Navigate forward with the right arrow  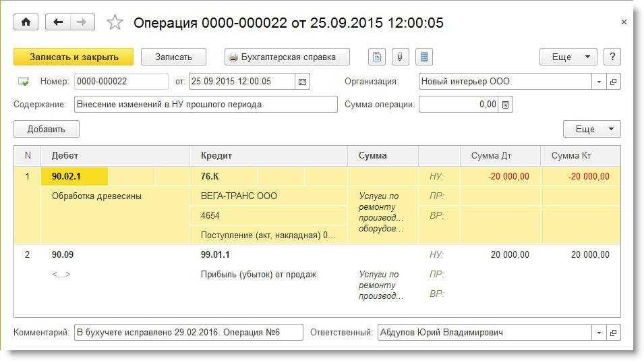[x=82, y=22]
